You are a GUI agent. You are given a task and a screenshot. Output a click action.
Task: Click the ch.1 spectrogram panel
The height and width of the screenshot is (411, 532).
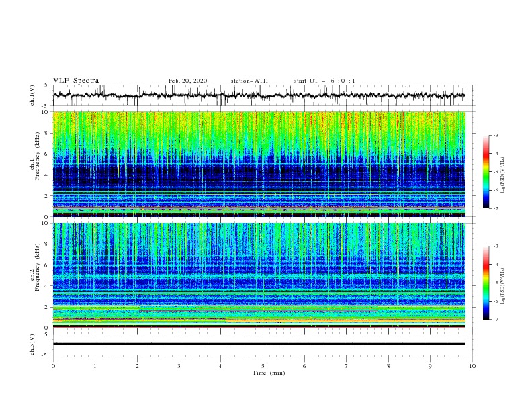pyautogui.click(x=259, y=164)
